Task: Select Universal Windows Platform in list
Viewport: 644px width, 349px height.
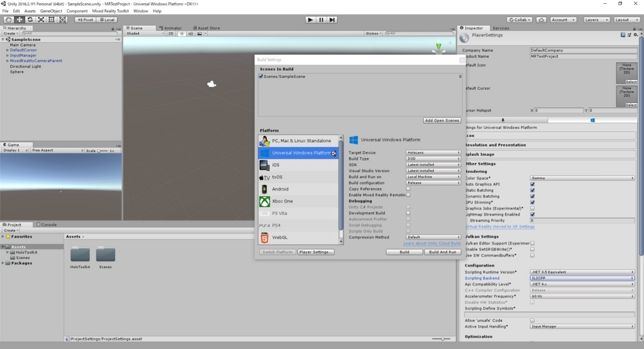Action: (298, 153)
